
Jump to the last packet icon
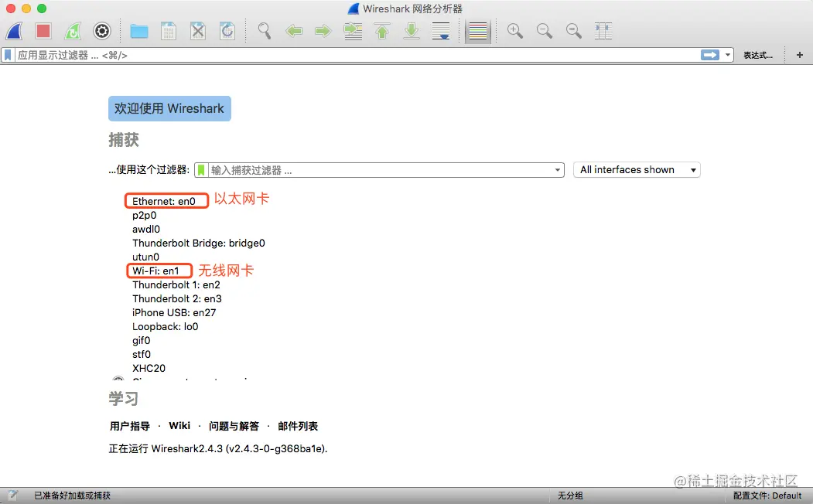coord(412,31)
